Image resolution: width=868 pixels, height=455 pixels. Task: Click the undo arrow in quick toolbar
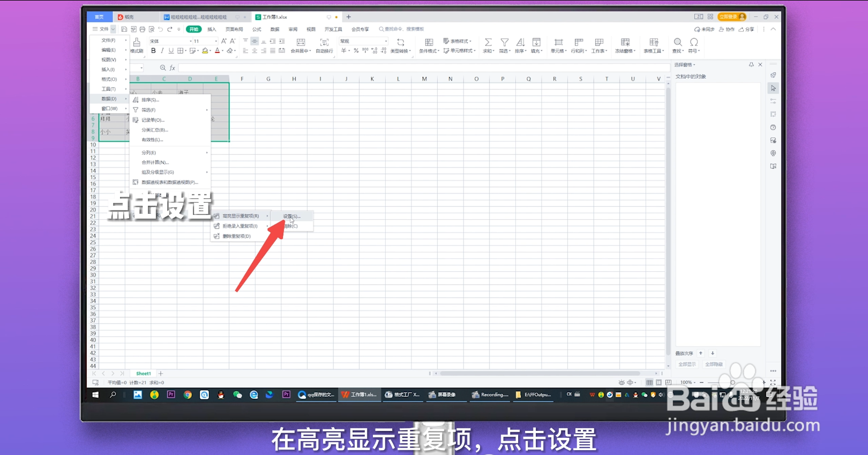tap(160, 29)
